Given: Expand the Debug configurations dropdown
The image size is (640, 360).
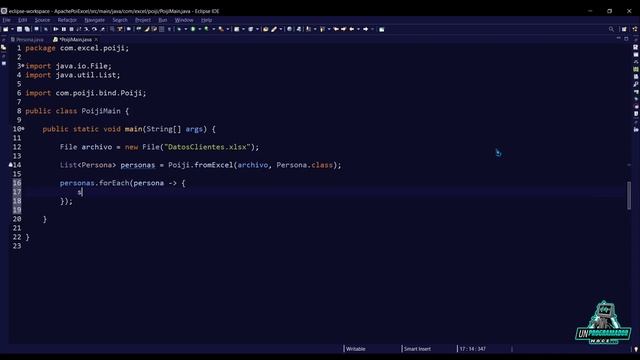Looking at the screenshot, I should click(x=186, y=29).
